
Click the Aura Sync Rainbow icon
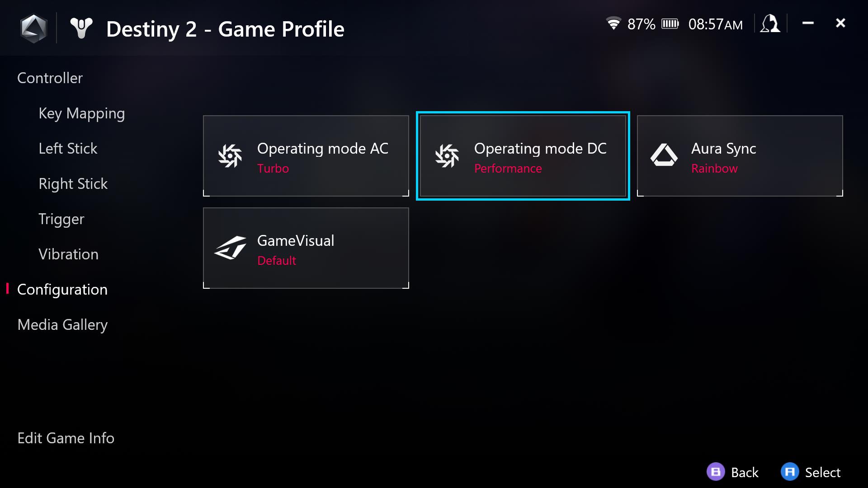pos(664,156)
